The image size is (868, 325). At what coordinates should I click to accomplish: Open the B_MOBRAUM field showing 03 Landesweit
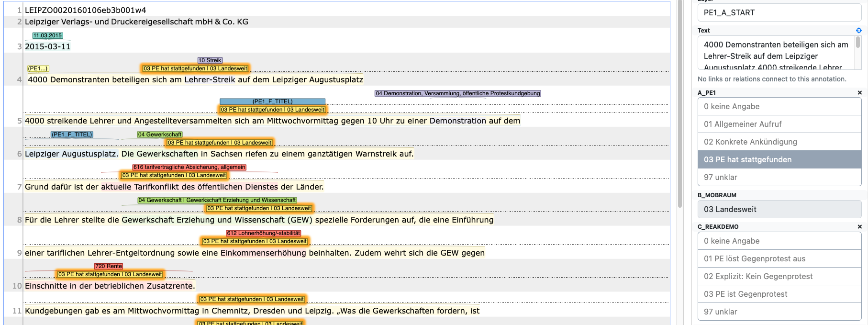[x=779, y=209]
